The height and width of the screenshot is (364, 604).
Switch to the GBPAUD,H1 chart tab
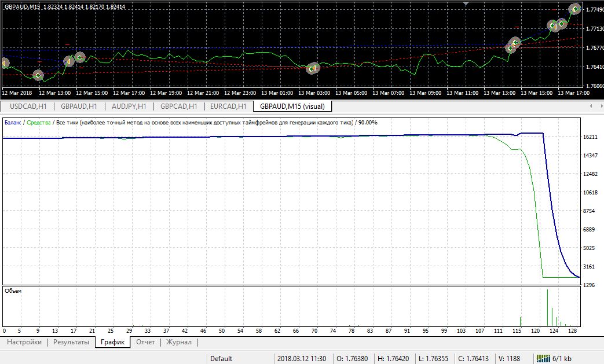tap(79, 106)
